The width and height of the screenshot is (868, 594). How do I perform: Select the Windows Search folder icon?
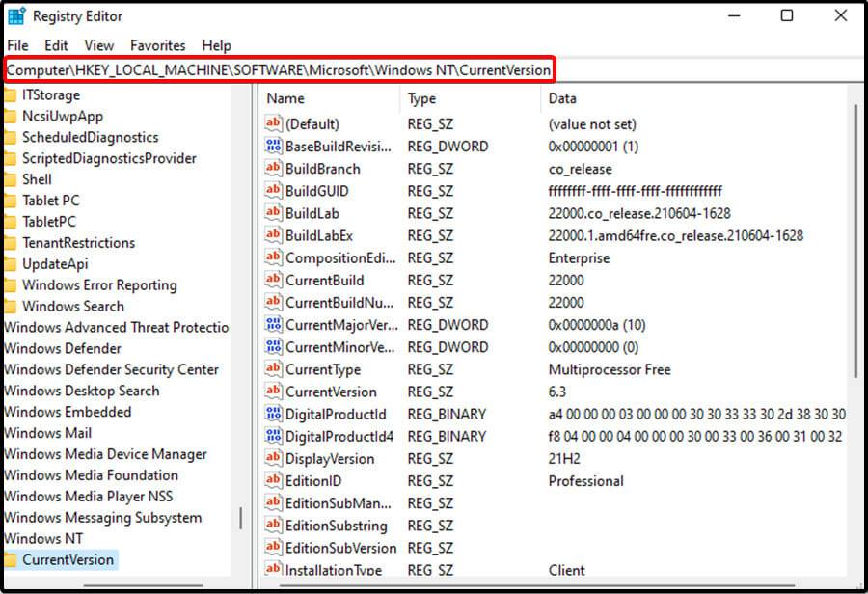tap(10, 307)
